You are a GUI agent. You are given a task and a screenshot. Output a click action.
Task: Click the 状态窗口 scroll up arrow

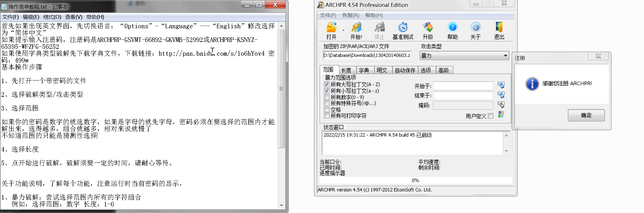(506, 135)
